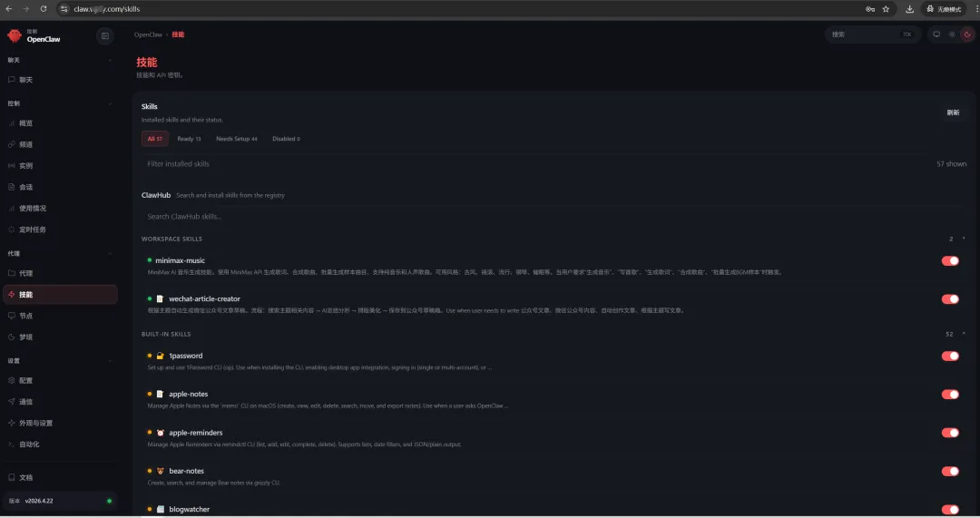Click the OpenClaw breadcrumb link

click(x=148, y=34)
